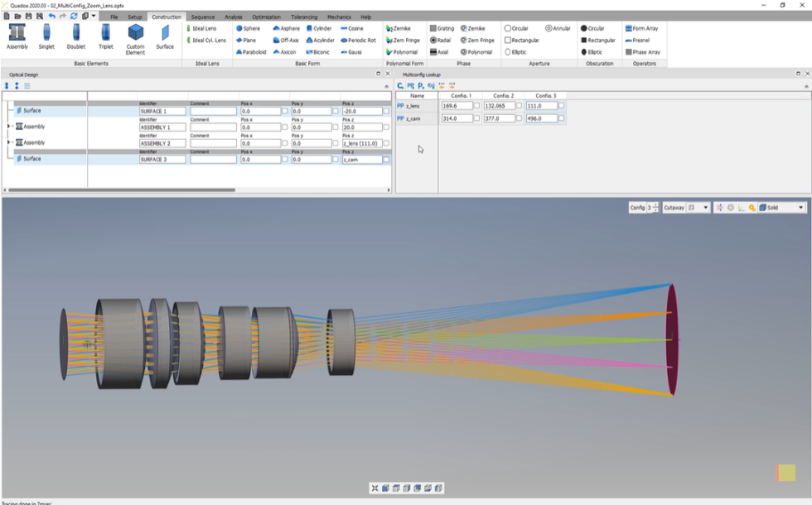Select the Paraboloid basic form
The image size is (812, 505).
pos(251,52)
